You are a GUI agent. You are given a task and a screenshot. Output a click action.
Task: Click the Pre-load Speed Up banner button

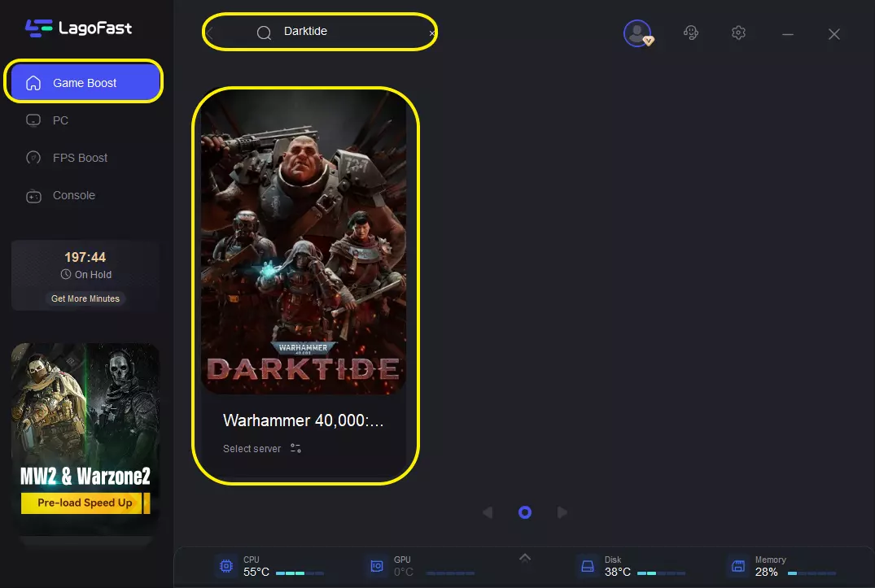click(85, 503)
